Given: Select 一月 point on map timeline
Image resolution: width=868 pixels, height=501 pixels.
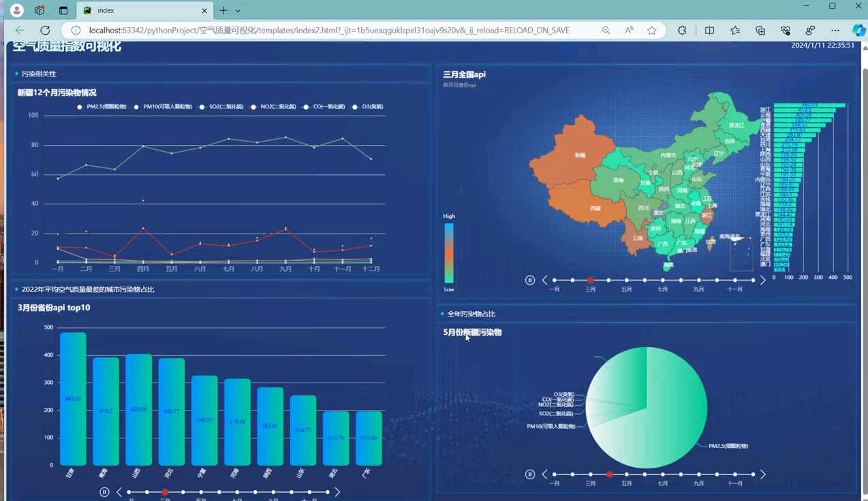Looking at the screenshot, I should coord(555,280).
